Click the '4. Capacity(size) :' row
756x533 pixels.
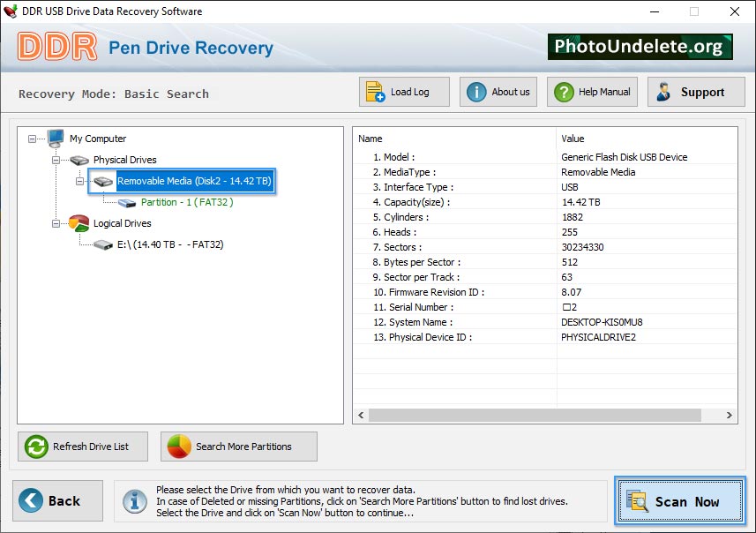545,202
